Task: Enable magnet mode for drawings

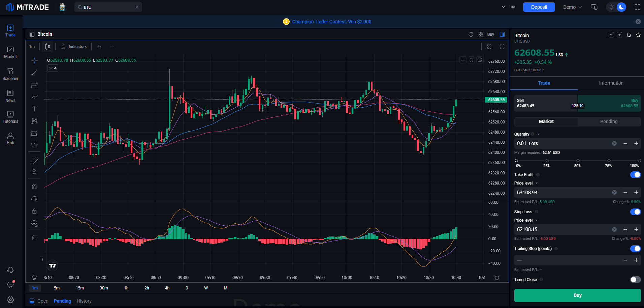Action: [x=34, y=187]
